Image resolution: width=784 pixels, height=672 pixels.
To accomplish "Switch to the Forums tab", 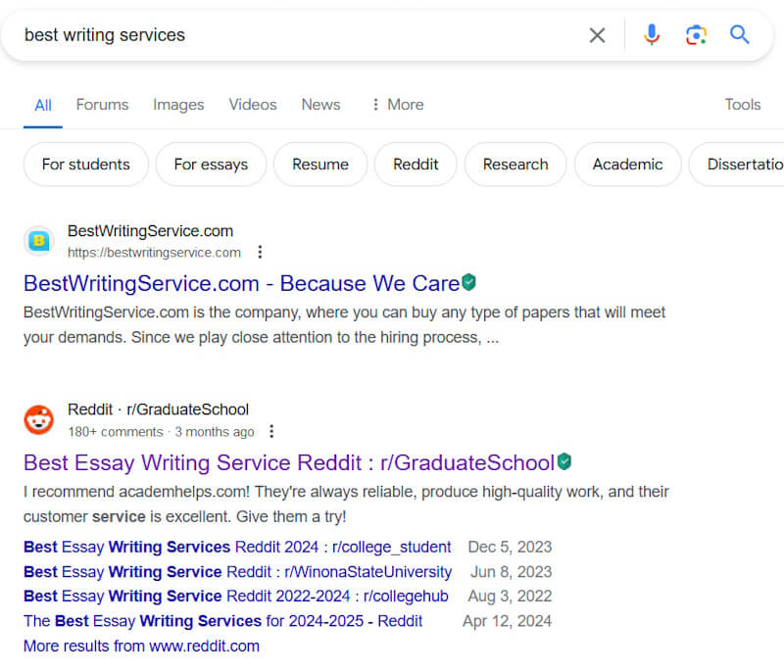I will pos(102,105).
